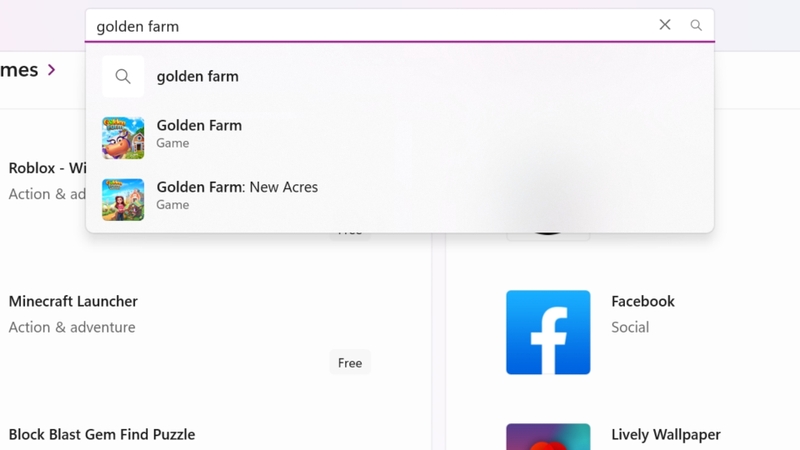Click magnifier icon beside golden farm suggestion
Image resolution: width=800 pixels, height=450 pixels.
coord(123,77)
